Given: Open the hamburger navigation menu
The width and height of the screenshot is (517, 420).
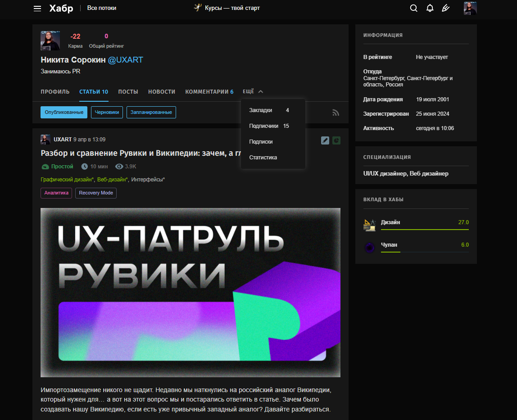Looking at the screenshot, I should tap(37, 9).
